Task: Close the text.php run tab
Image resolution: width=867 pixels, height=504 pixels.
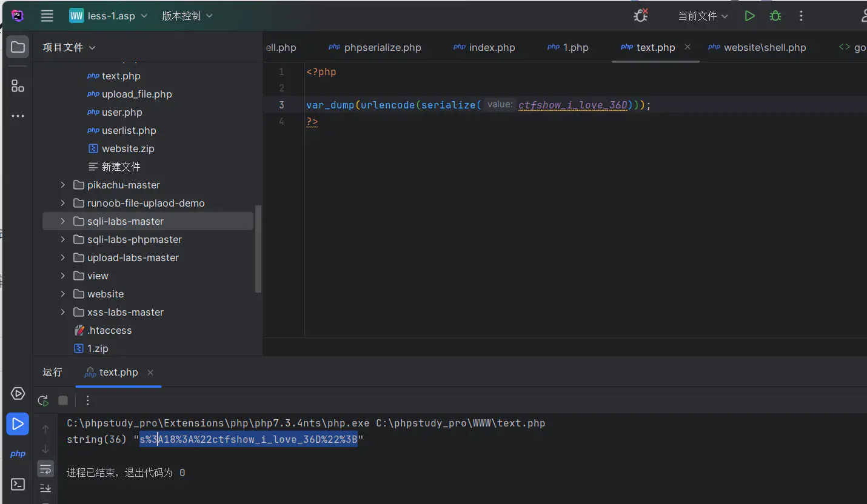Action: [150, 373]
